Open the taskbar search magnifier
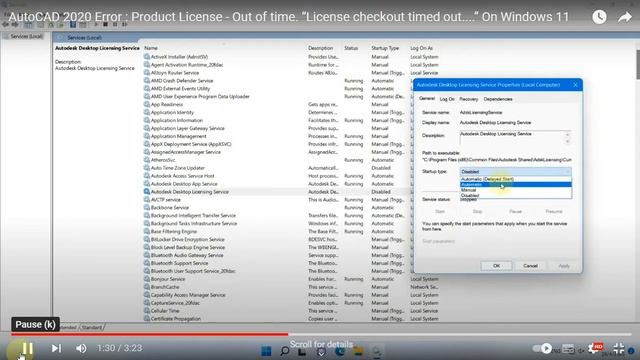The height and width of the screenshot is (360, 640). (284, 351)
